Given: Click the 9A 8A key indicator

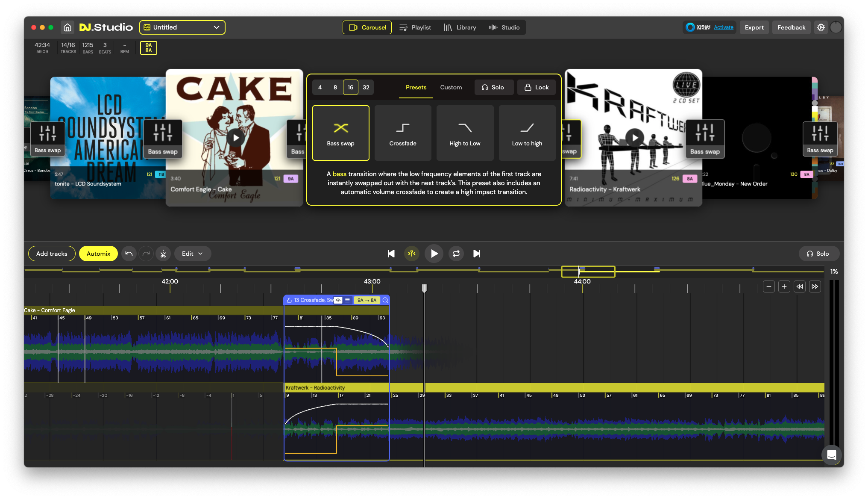Looking at the screenshot, I should click(149, 48).
